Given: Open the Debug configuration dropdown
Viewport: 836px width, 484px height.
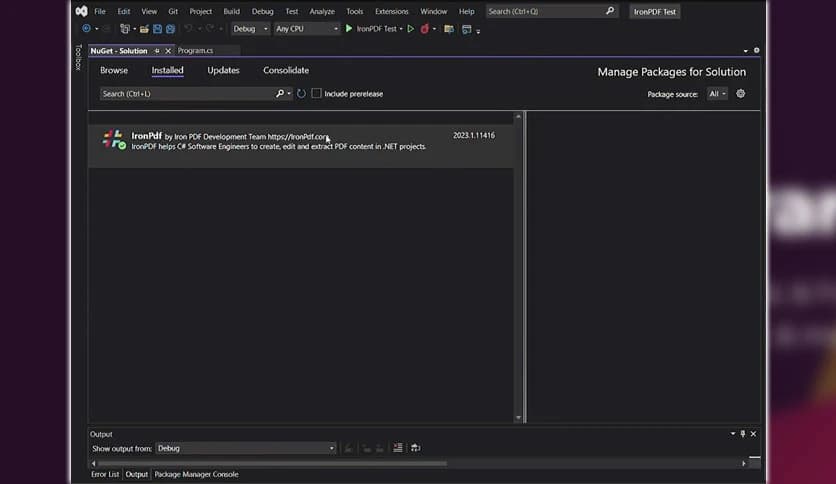Looking at the screenshot, I should tap(250, 29).
